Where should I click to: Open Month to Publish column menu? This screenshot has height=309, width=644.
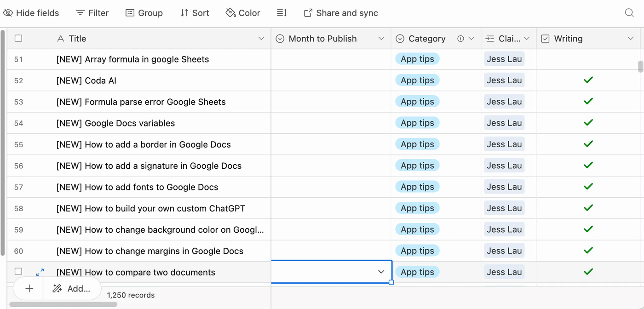381,39
